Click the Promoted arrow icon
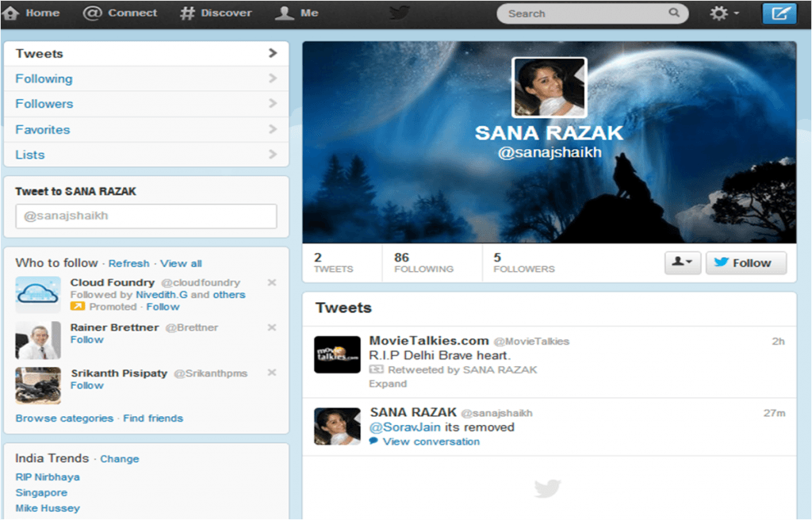 click(x=77, y=307)
